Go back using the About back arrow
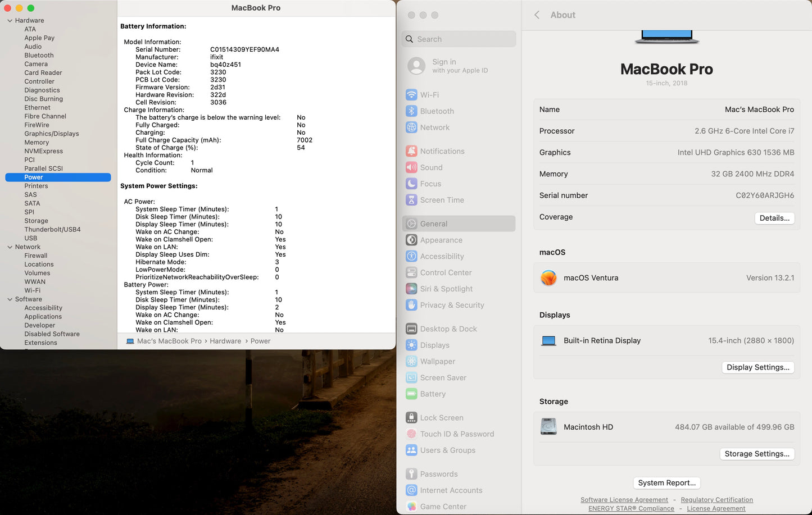This screenshot has width=812, height=515. click(x=537, y=15)
